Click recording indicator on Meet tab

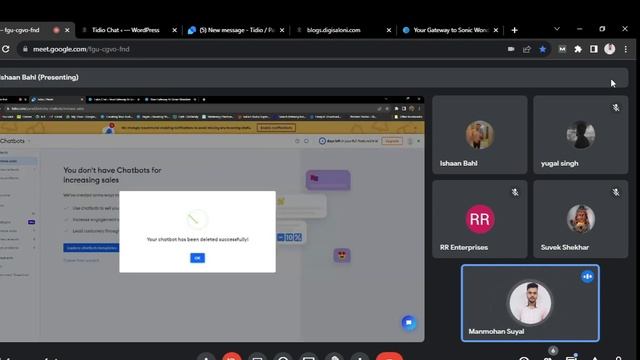[x=56, y=30]
